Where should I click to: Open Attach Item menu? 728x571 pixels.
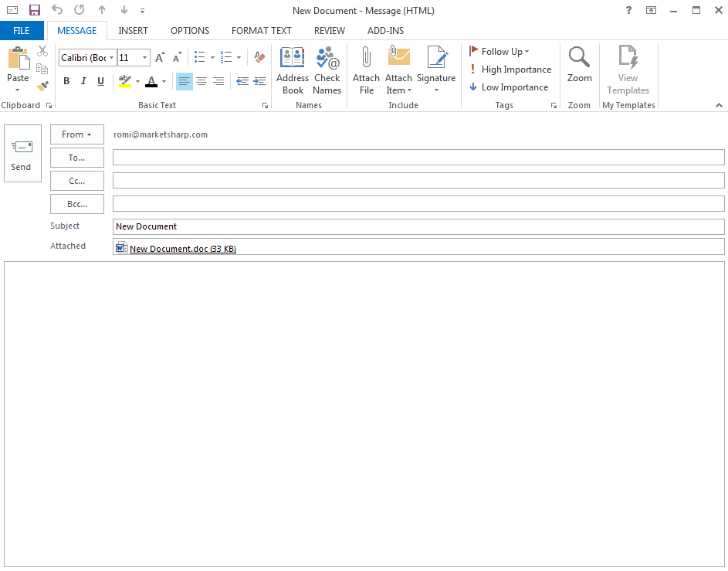(399, 70)
